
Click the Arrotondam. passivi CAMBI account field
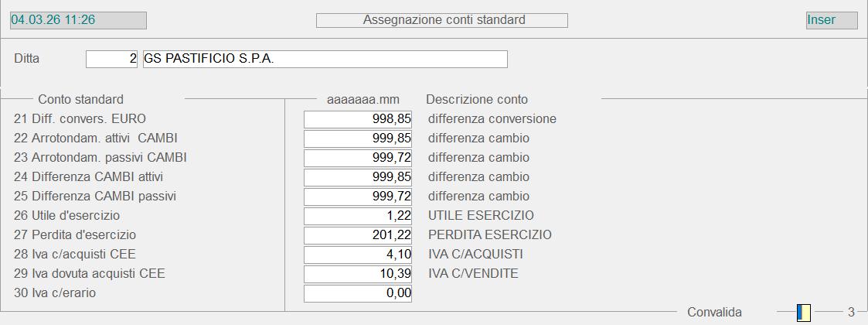coord(358,158)
